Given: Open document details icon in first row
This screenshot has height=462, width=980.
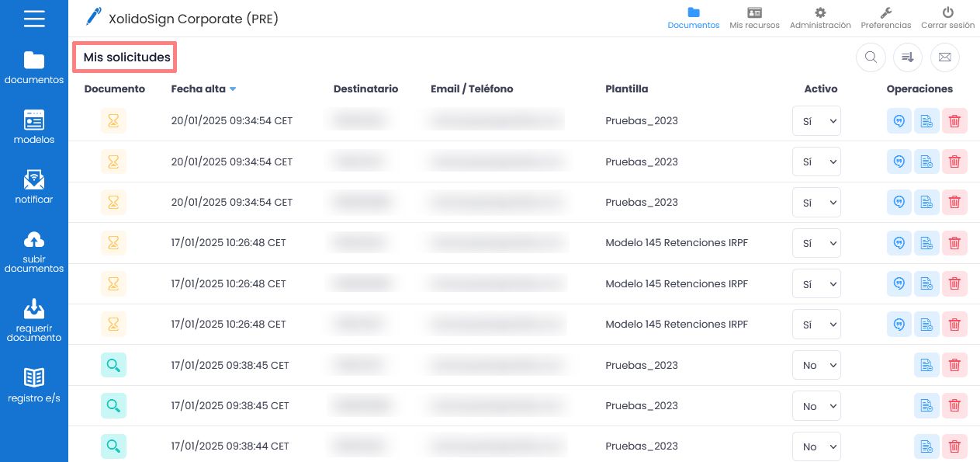Looking at the screenshot, I should point(926,120).
